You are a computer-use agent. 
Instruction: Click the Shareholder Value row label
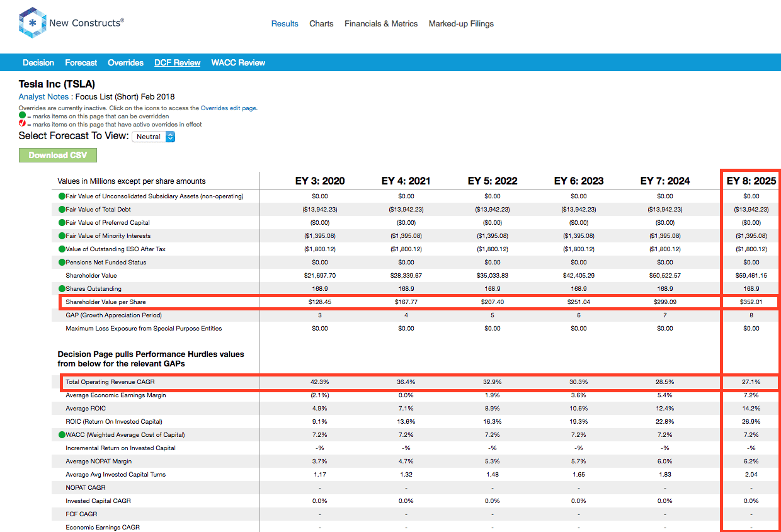pyautogui.click(x=91, y=275)
